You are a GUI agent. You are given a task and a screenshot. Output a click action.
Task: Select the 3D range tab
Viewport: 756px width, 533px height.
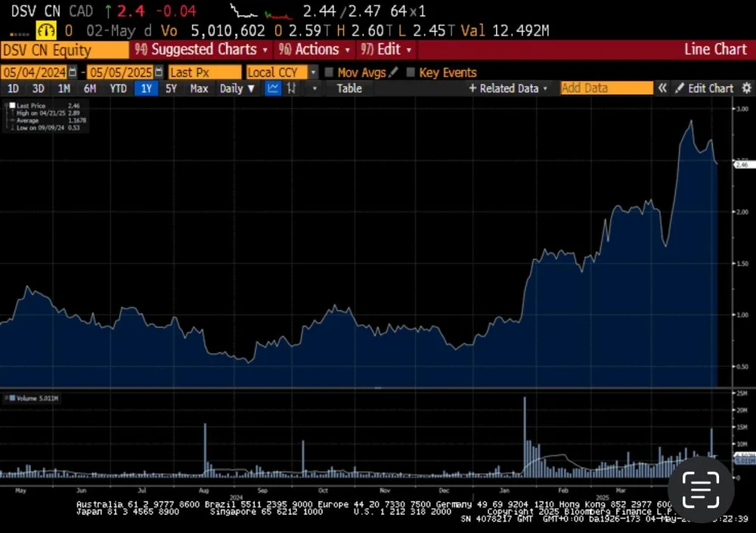click(38, 88)
